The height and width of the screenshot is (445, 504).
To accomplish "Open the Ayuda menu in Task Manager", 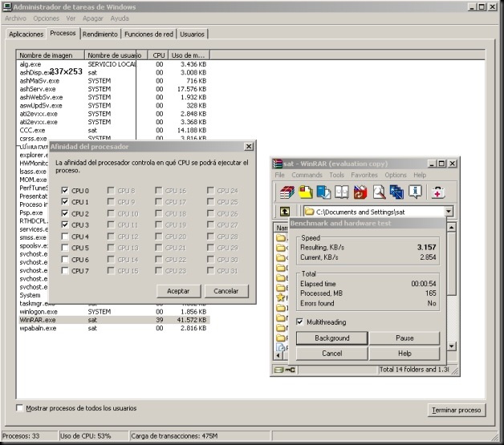I will [120, 18].
